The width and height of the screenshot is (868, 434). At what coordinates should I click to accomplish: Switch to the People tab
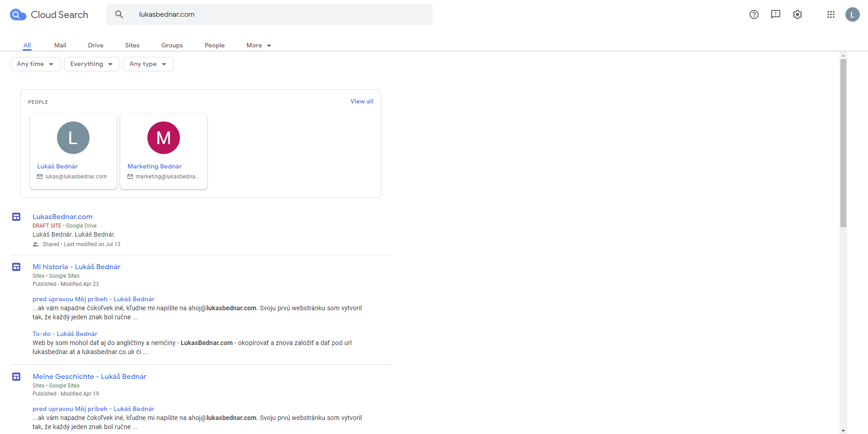click(215, 45)
